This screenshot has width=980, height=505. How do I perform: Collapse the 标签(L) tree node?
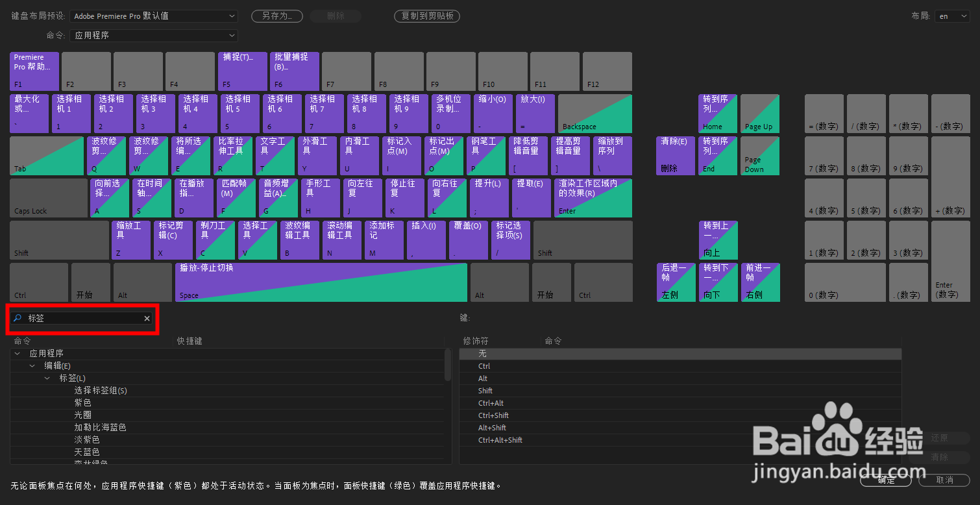[47, 378]
